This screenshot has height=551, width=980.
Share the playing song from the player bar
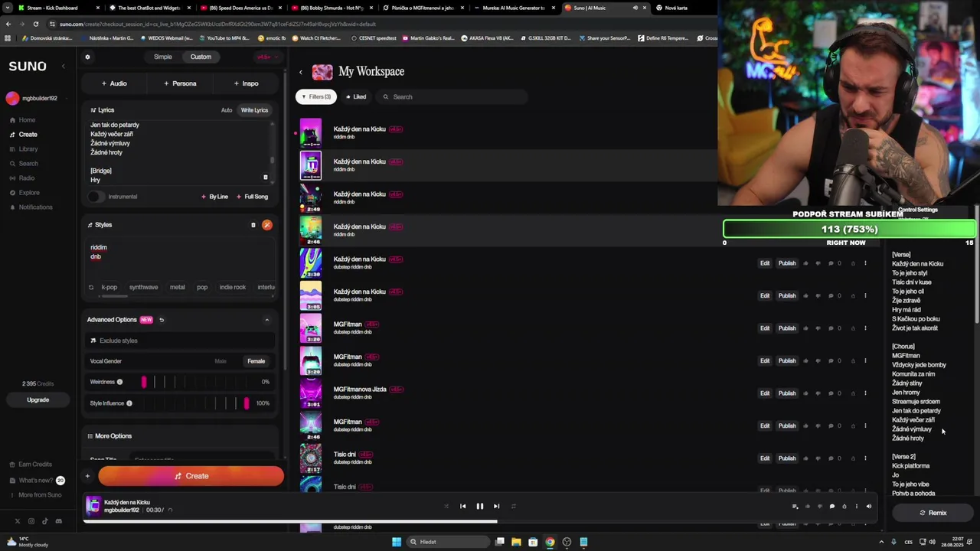click(x=844, y=507)
